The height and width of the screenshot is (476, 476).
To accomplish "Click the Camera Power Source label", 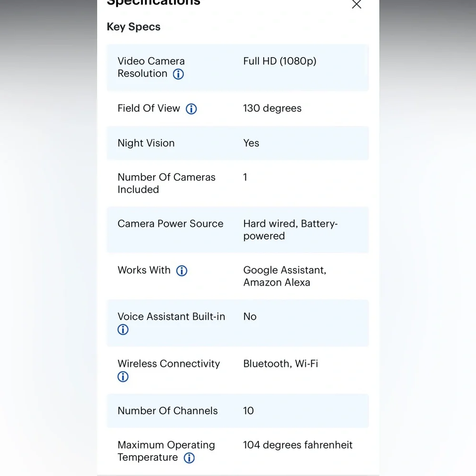I will [170, 224].
